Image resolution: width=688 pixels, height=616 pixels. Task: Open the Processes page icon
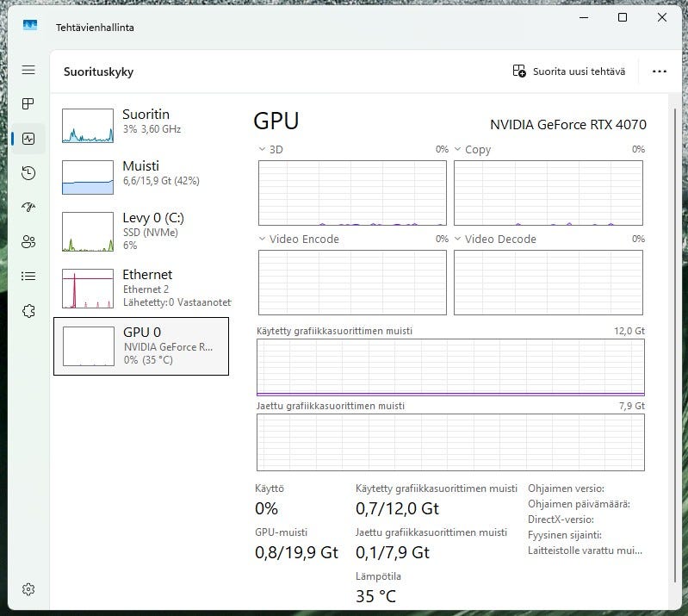pos(28,104)
